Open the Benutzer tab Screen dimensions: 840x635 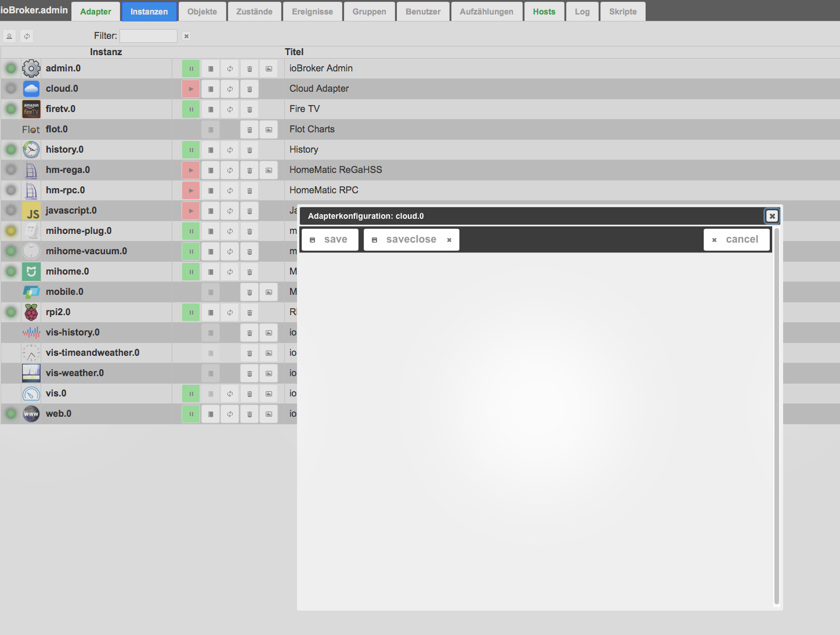[x=423, y=12]
